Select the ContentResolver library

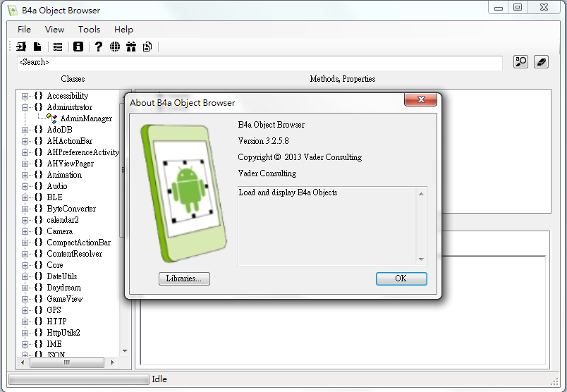click(x=75, y=254)
